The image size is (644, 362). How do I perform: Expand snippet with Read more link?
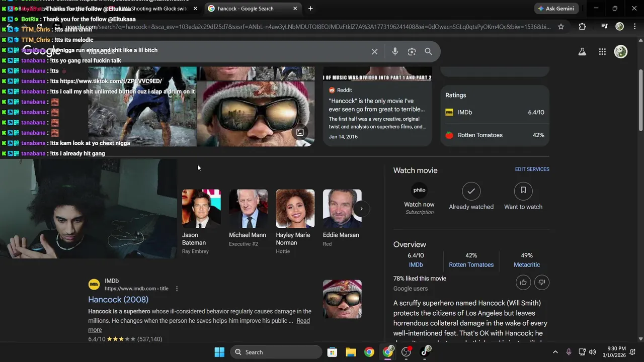pos(303,321)
